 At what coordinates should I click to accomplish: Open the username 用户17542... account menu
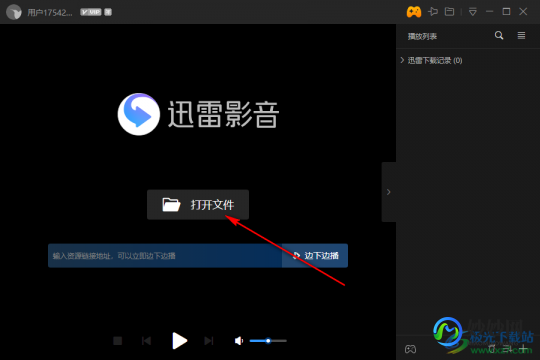click(50, 13)
